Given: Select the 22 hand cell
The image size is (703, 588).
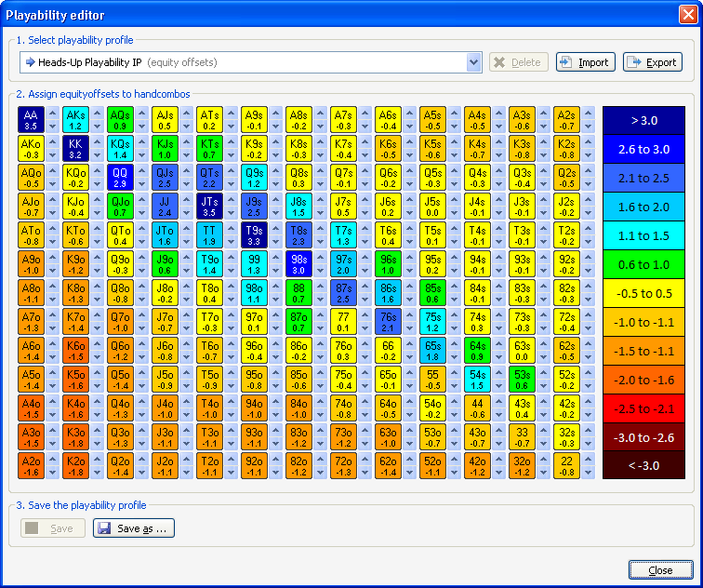Looking at the screenshot, I should (x=566, y=465).
